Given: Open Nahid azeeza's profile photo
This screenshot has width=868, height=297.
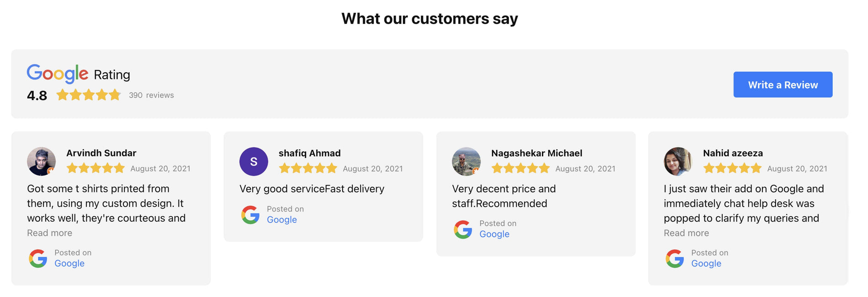Looking at the screenshot, I should tap(678, 161).
